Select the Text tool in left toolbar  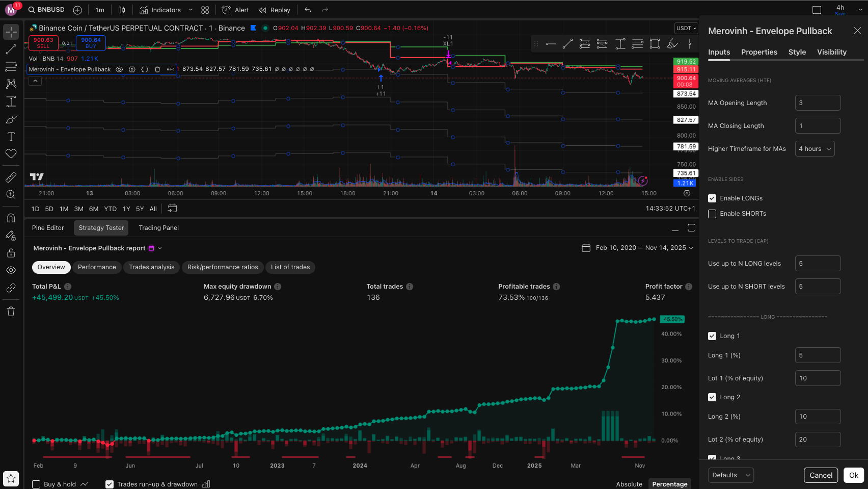(x=11, y=137)
